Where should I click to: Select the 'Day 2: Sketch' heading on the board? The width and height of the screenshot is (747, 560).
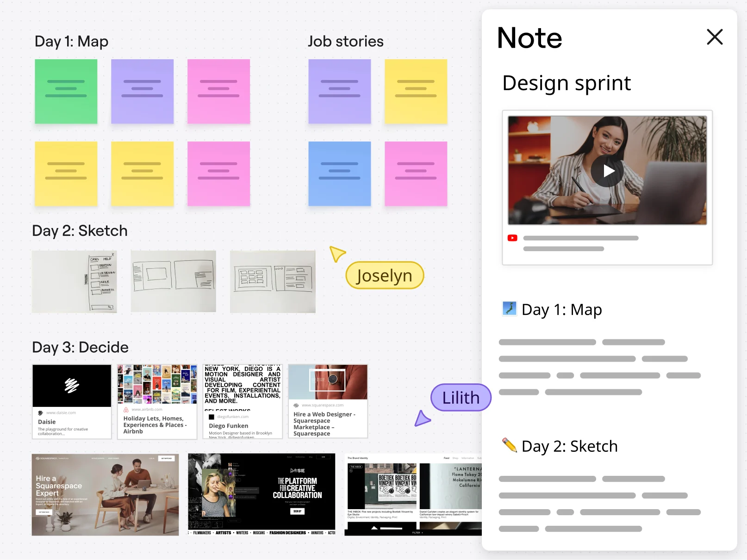coord(80,231)
